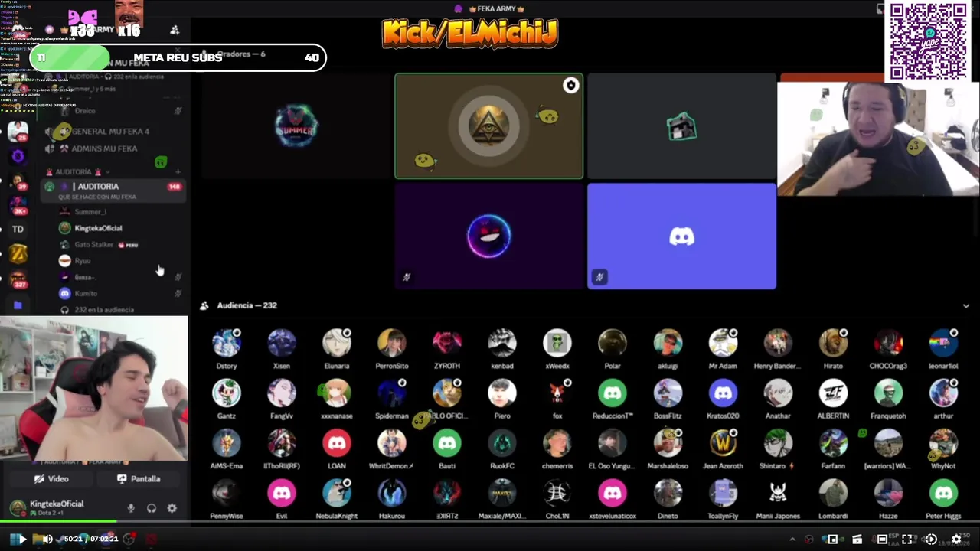Image resolution: width=980 pixels, height=551 pixels.
Task: Select the green house speaker tile
Action: pyautogui.click(x=681, y=126)
